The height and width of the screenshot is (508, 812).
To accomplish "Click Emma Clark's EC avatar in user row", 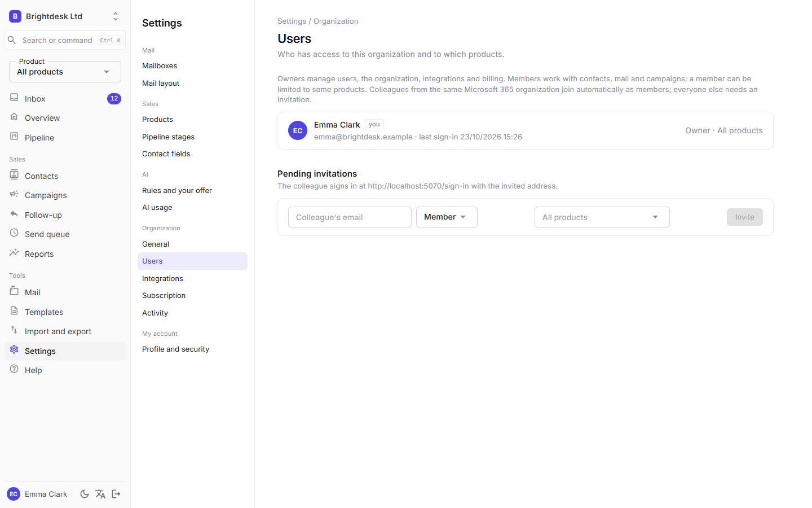I will point(298,130).
